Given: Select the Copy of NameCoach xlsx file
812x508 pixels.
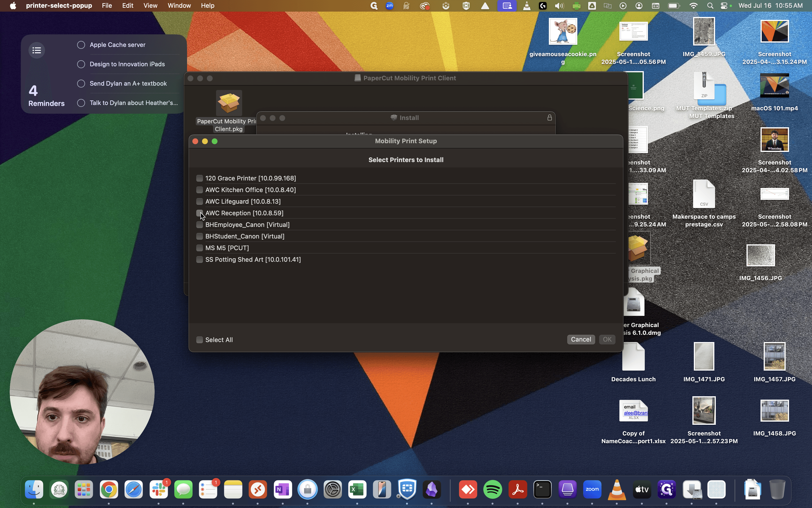Looking at the screenshot, I should [633, 411].
